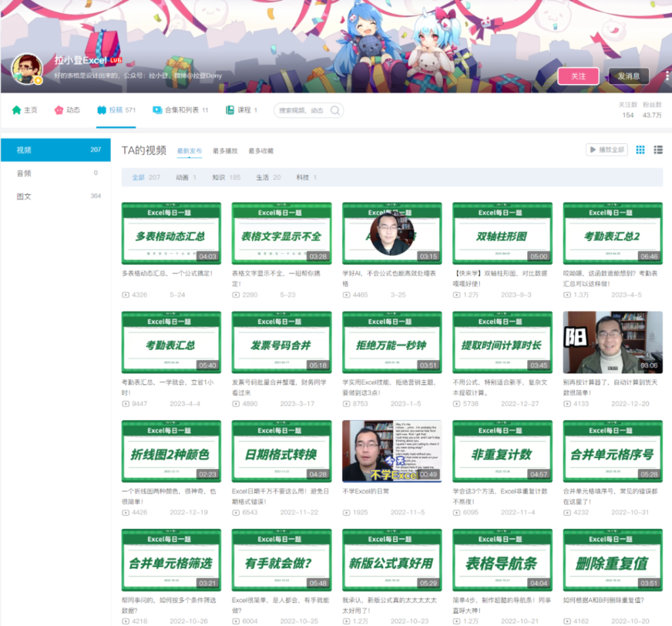672x626 pixels.
Task: Click title 别再按计算器了
Action: coord(610,387)
